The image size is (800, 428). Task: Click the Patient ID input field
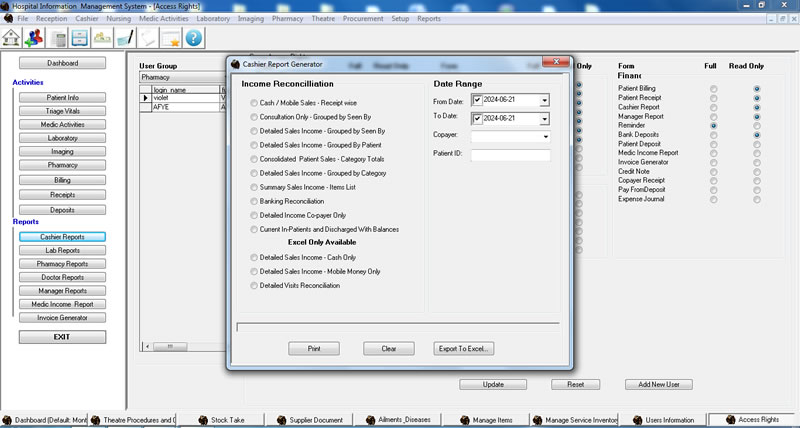510,155
